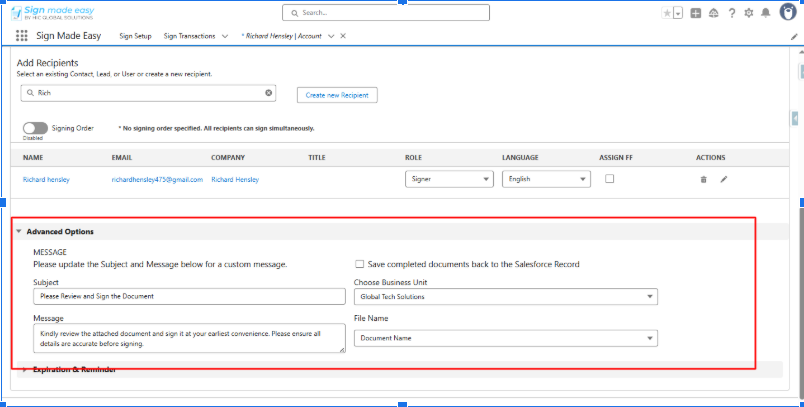Clear the recipient search text
The height and width of the screenshot is (407, 804).
click(x=268, y=93)
